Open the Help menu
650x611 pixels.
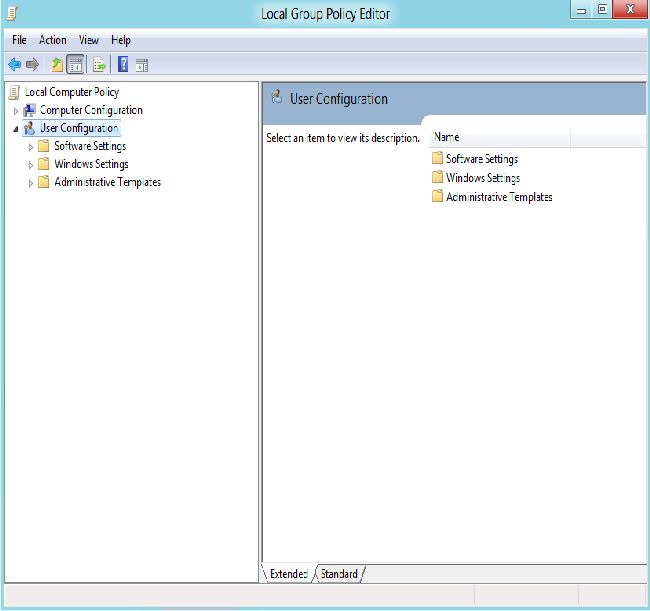click(121, 40)
